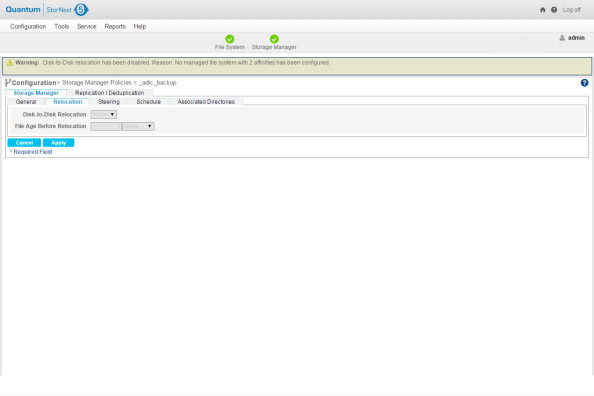Open the Help menu
Screen dimensions: 594x396
point(140,27)
